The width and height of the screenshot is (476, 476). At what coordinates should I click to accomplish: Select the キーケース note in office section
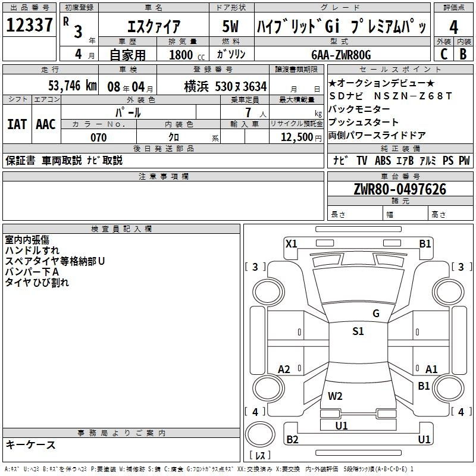30,445
